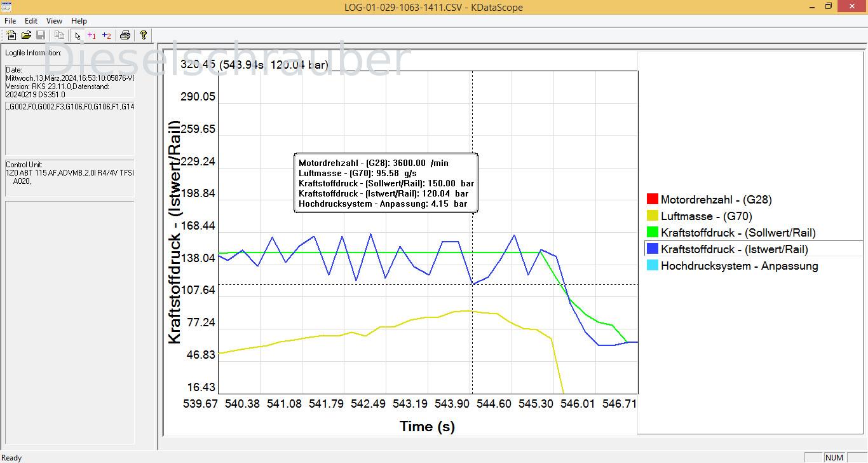Open the File menu
Image resolution: width=868 pixels, height=463 pixels.
(x=10, y=21)
